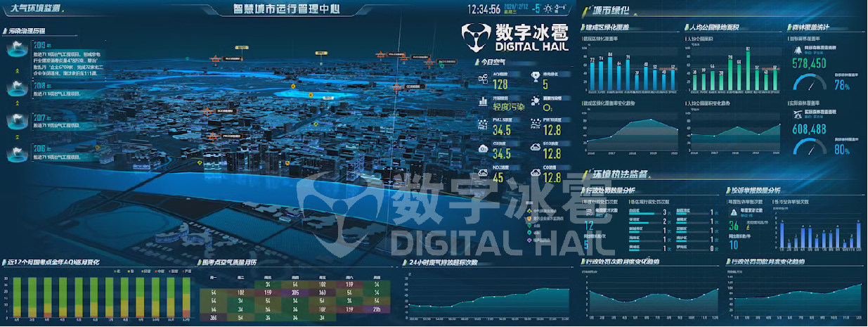Click the complaint warning triangle icon
The width and height of the screenshot is (868, 327).
pyautogui.click(x=733, y=211)
